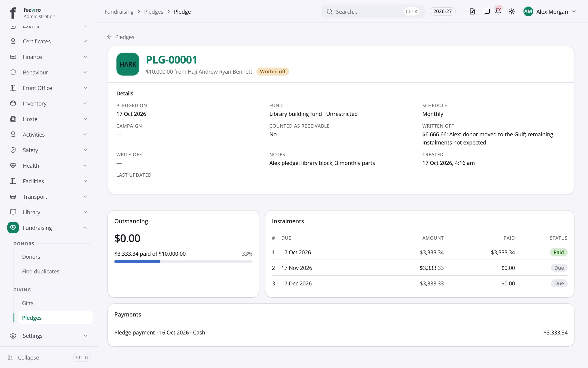Expand the Settings menu chevron
Screen dimensions: 588x368
85,336
